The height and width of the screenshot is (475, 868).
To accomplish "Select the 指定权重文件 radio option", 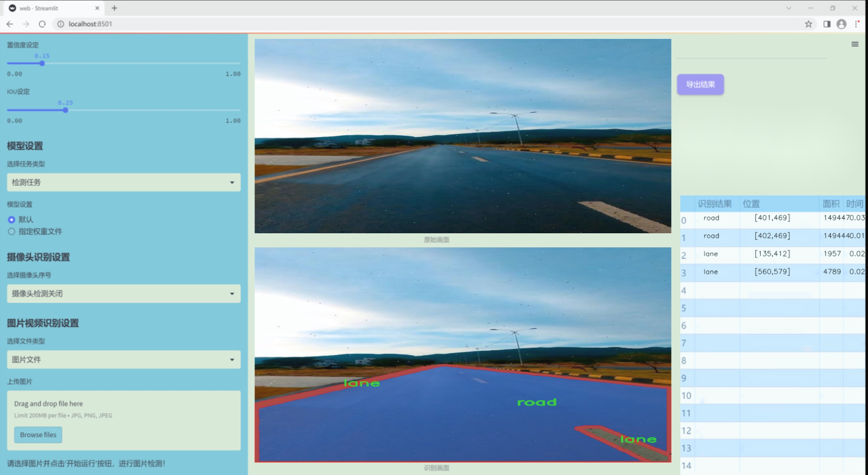I will pyautogui.click(x=11, y=231).
